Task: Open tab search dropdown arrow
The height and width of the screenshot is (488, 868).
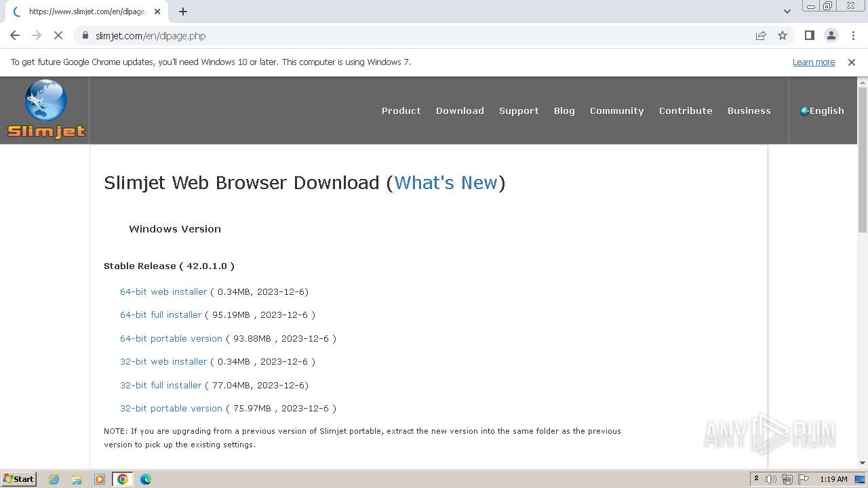Action: [787, 12]
